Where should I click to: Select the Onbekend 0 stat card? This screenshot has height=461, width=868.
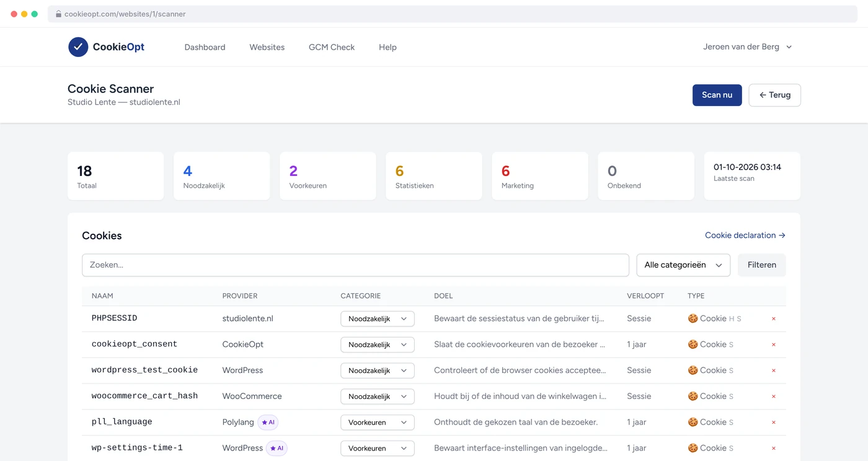coord(645,176)
